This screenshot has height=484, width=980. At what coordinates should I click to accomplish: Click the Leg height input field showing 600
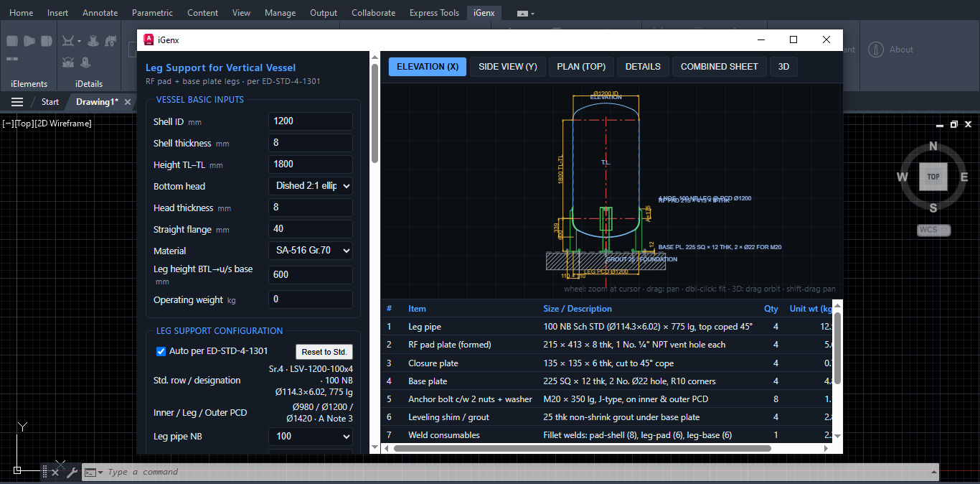click(311, 275)
